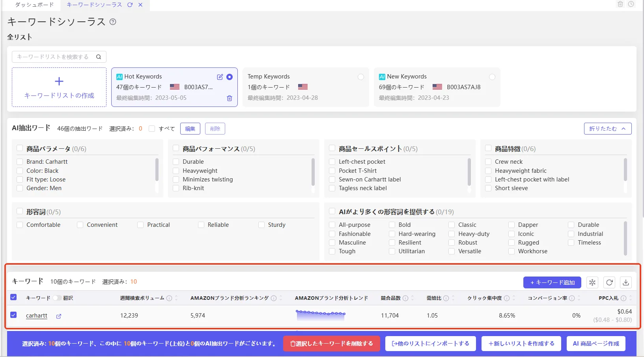Click the carhartt trend sparkline
The height and width of the screenshot is (357, 644).
(321, 315)
